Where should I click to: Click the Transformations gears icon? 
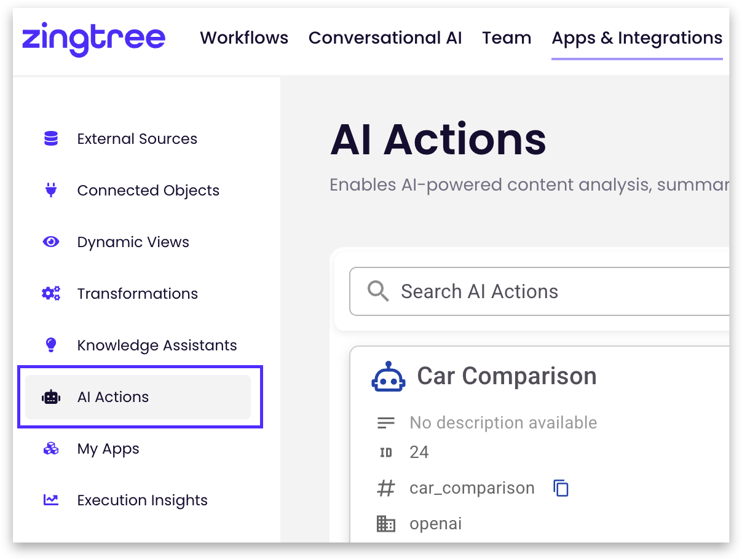[51, 294]
